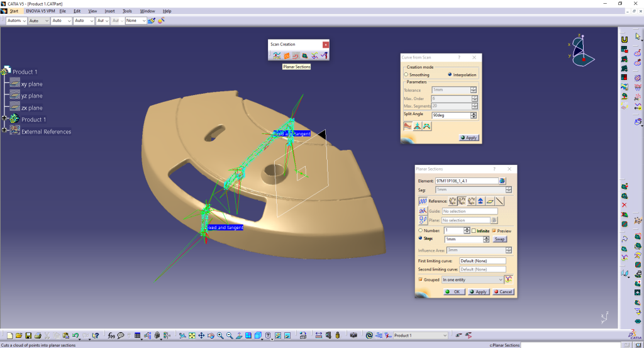Click the Swap button

(x=499, y=239)
